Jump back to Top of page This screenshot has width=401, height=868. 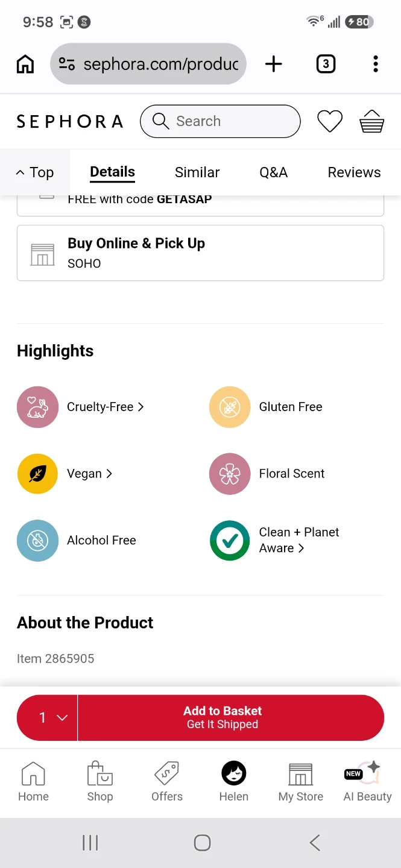(x=35, y=172)
